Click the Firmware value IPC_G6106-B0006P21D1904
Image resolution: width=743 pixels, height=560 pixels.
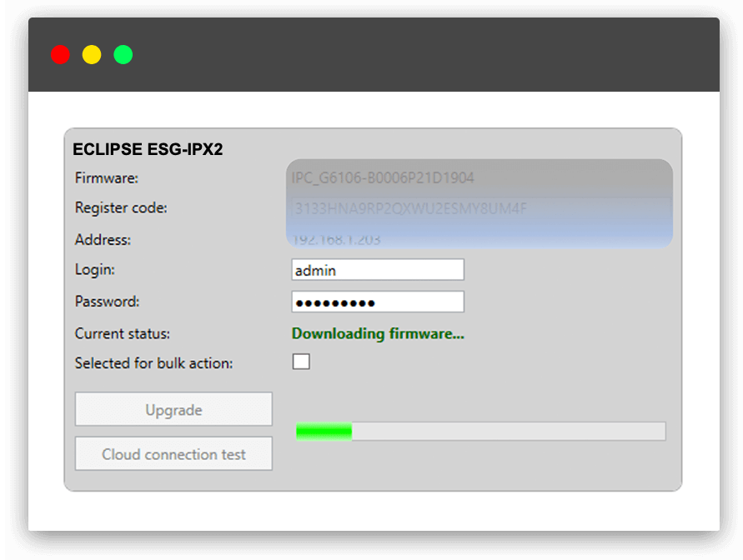pos(384,177)
